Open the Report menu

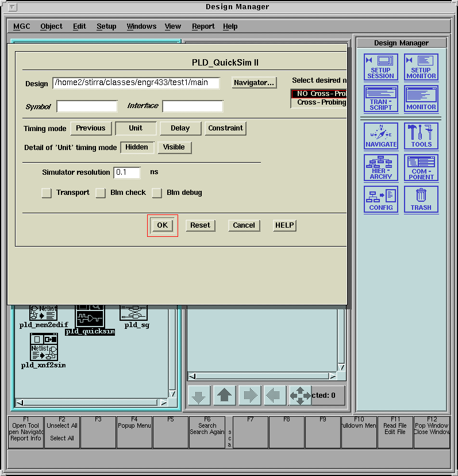[x=203, y=26]
